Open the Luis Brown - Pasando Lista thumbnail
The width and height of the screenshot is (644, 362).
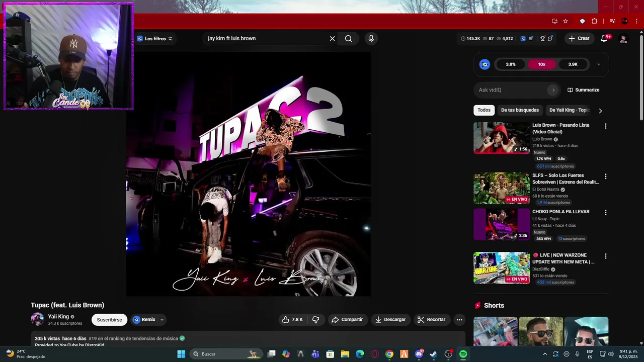(x=502, y=138)
